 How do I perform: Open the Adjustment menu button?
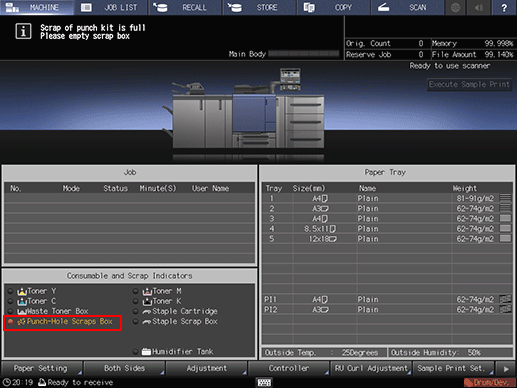(207, 368)
